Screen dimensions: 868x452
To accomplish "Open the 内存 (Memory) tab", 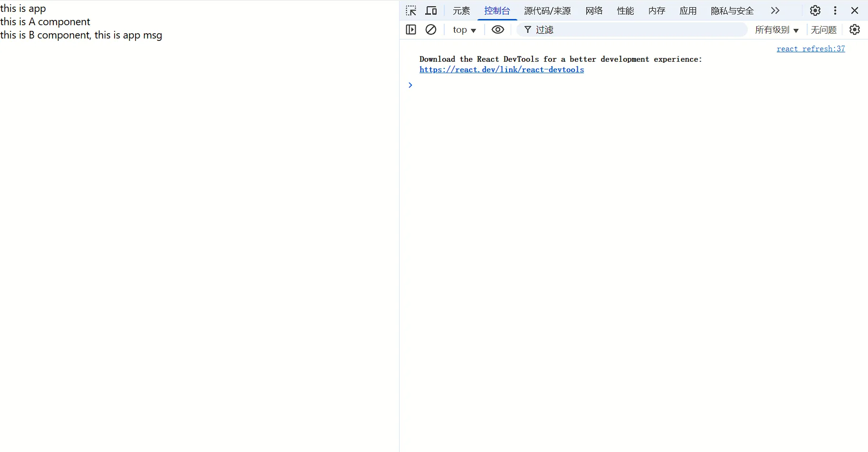I will tap(657, 11).
